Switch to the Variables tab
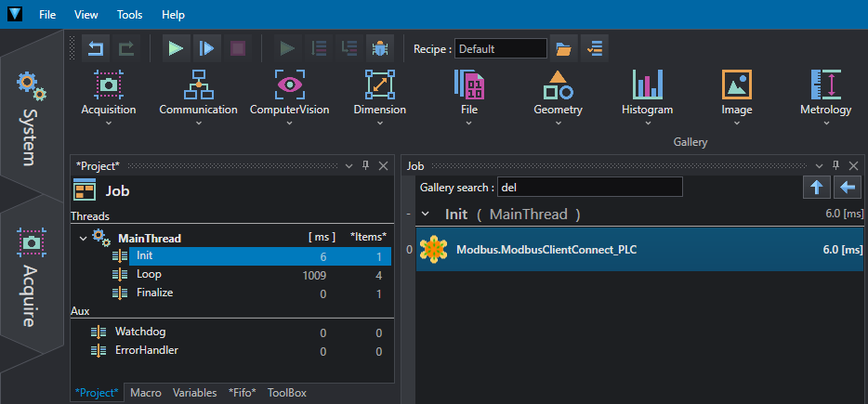The image size is (868, 404). [x=194, y=393]
